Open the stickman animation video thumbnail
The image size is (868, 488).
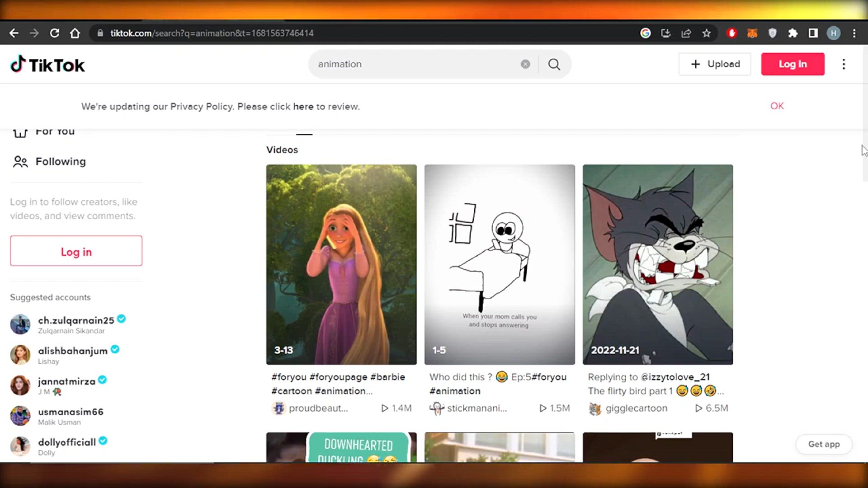point(500,264)
